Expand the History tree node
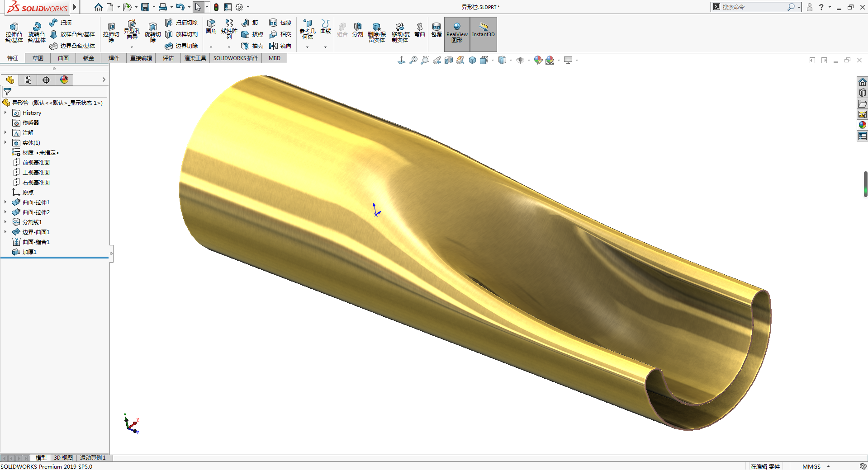868x470 pixels. 5,113
